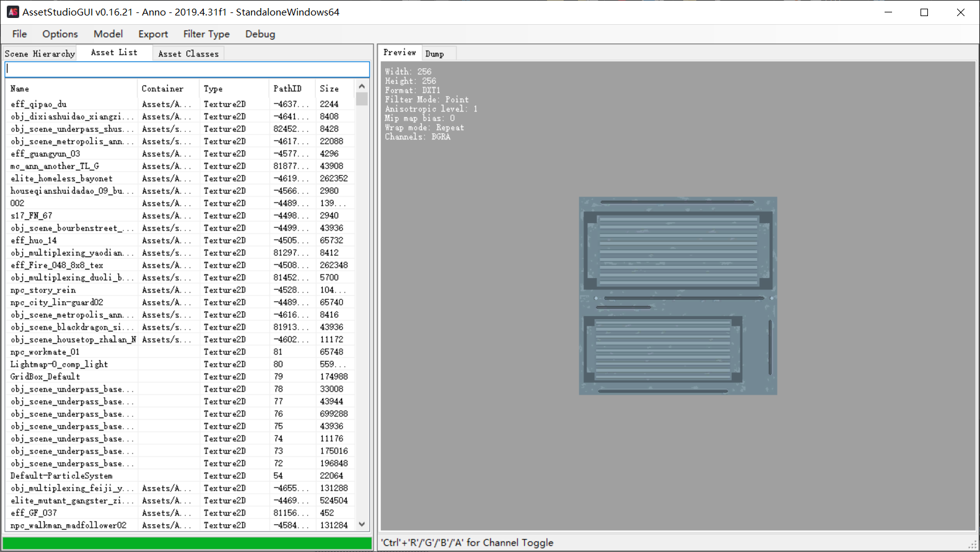
Task: Select the eff_huo_14 asset row
Action: [x=180, y=240]
